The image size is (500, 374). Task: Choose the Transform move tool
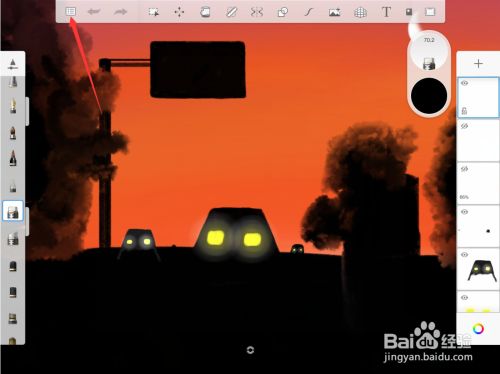pyautogui.click(x=179, y=12)
